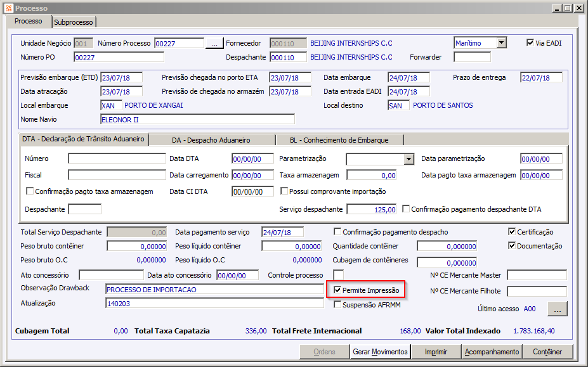Screen dimensions: 588x367
Task: Focus Quantidade contêiner field
Action: coord(447,246)
